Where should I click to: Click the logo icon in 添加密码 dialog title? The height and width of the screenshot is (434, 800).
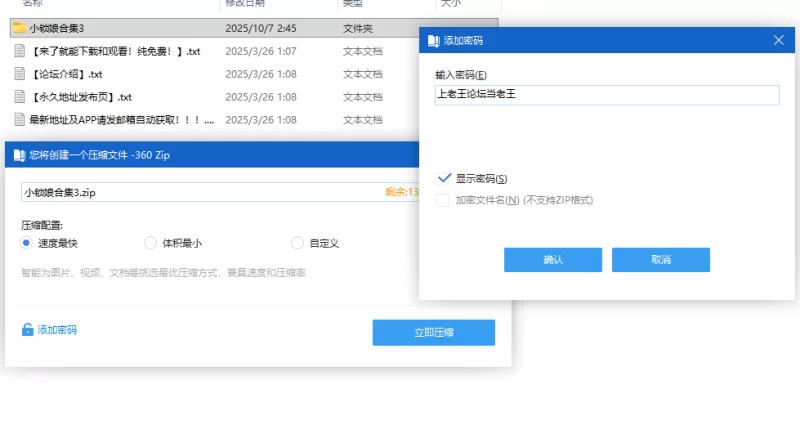tap(432, 41)
